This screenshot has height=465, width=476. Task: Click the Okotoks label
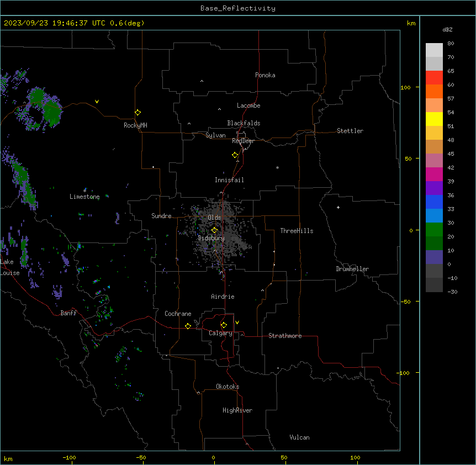(228, 387)
